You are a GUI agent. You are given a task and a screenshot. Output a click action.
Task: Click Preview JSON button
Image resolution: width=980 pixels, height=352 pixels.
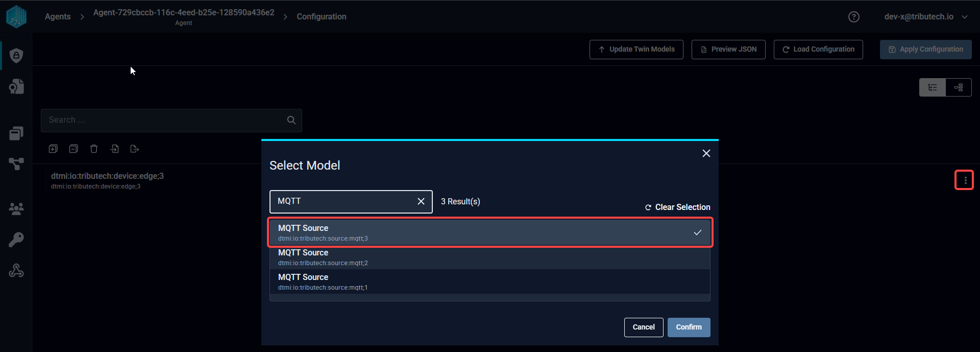(x=728, y=50)
